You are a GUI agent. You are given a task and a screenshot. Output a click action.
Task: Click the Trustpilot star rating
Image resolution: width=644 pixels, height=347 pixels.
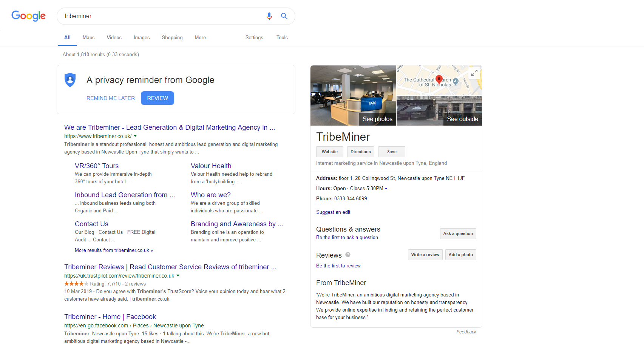point(76,284)
